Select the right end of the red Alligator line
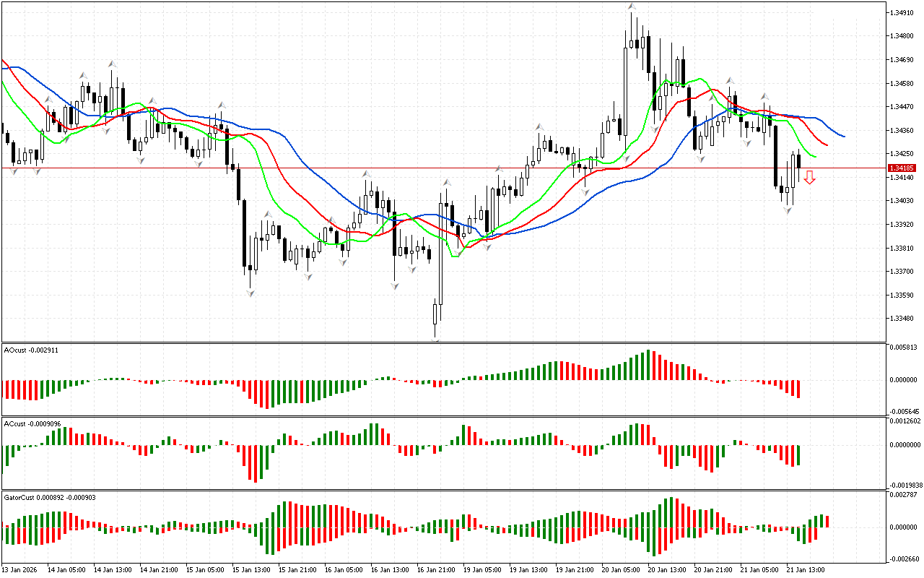This screenshot has width=924, height=578. [827, 145]
